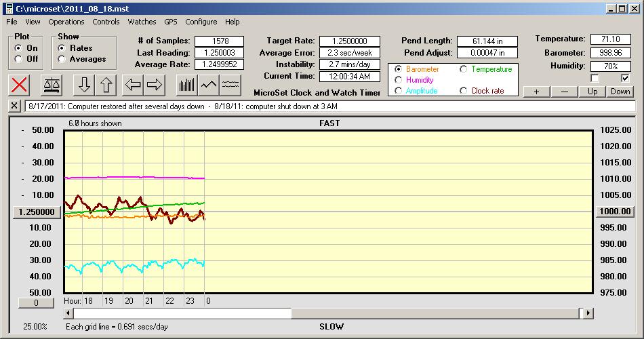Show Averages radio option
The image size is (644, 339).
[62, 59]
